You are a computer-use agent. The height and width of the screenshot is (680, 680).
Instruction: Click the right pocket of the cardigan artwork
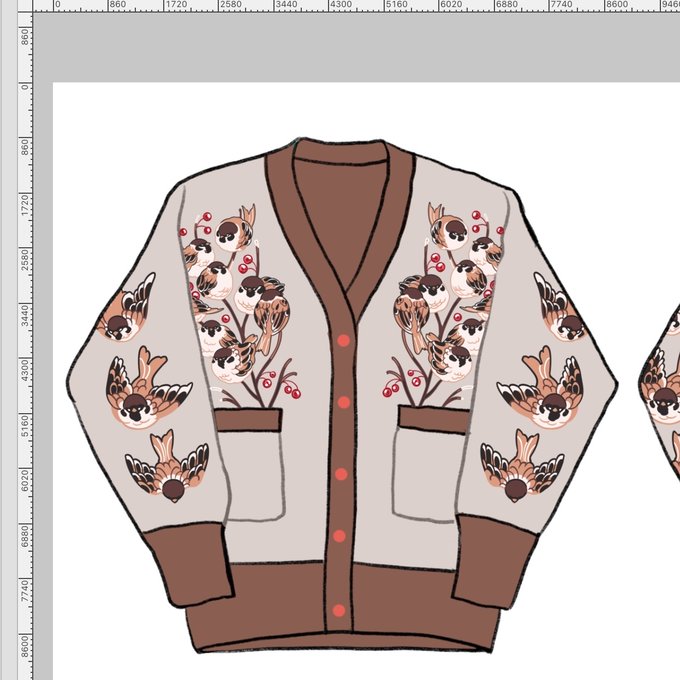429,464
